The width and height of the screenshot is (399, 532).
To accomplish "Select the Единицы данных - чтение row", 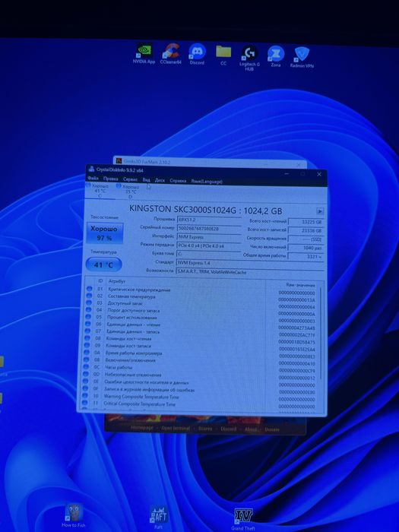I will point(200,326).
